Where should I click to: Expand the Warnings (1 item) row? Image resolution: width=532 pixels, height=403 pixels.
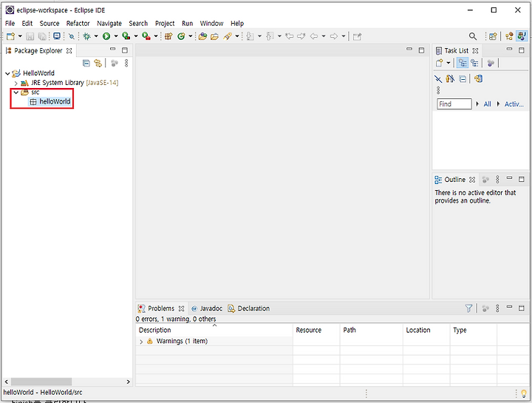141,342
